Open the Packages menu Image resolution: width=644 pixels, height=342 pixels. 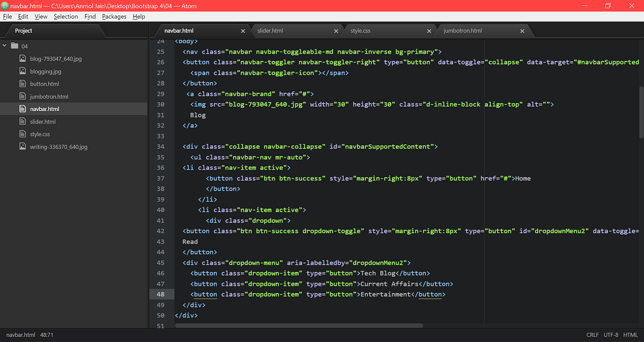[114, 17]
